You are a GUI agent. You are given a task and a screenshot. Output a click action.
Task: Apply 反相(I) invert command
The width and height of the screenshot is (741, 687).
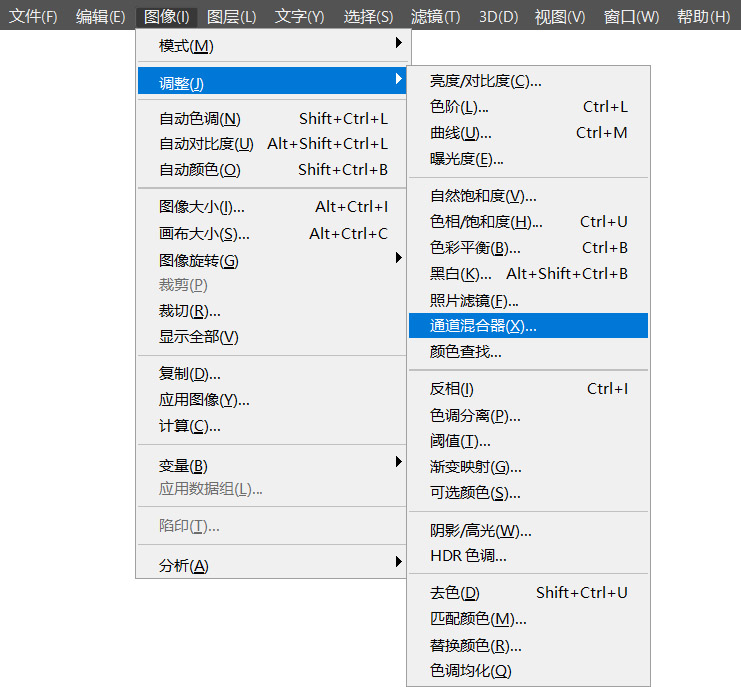528,389
